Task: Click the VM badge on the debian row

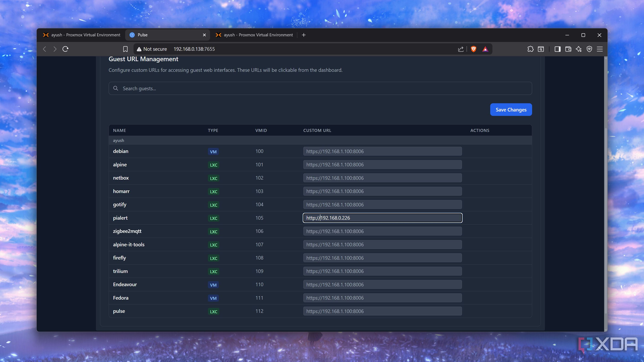Action: 213,152
